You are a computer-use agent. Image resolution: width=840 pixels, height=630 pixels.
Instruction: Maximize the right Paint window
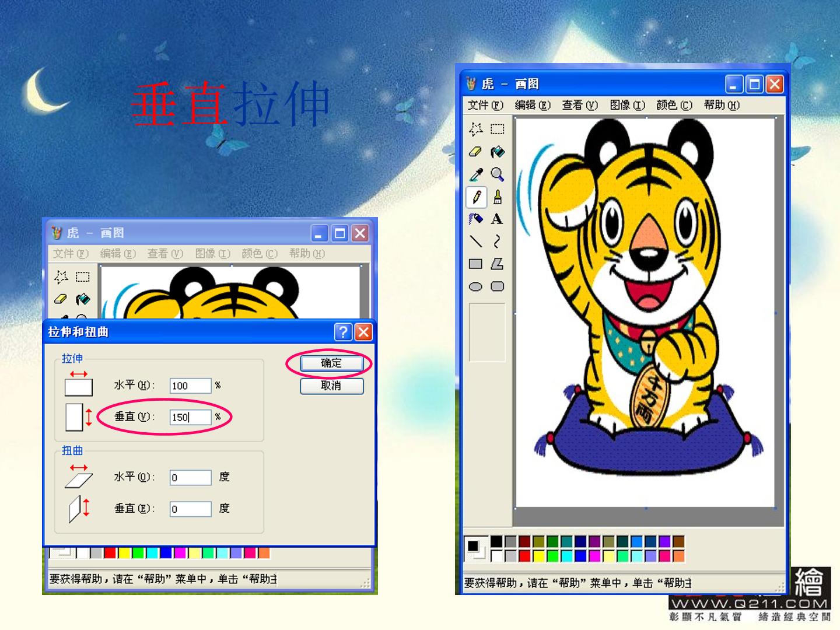pyautogui.click(x=755, y=85)
